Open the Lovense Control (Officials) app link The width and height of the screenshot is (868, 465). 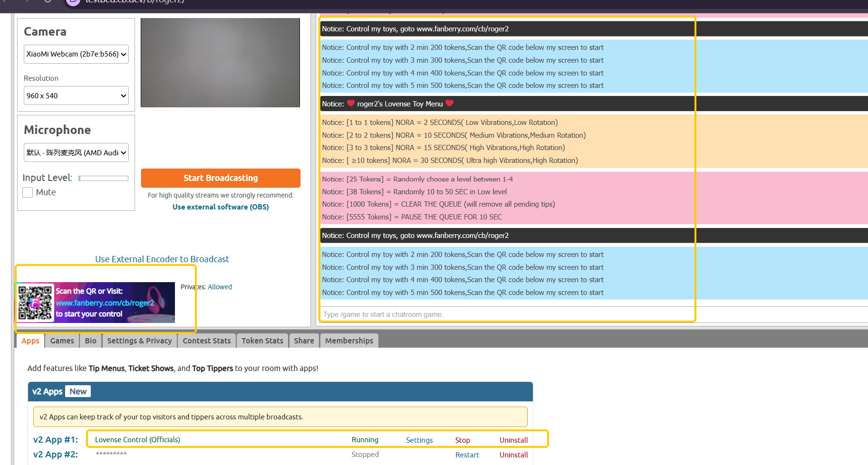click(x=137, y=440)
